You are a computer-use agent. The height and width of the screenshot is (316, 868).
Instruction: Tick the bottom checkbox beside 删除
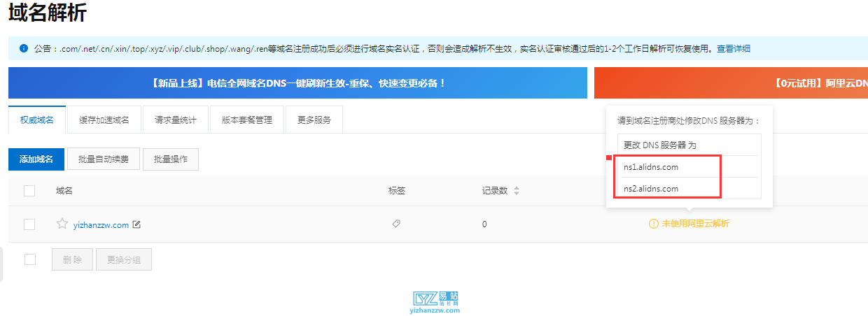[30, 259]
